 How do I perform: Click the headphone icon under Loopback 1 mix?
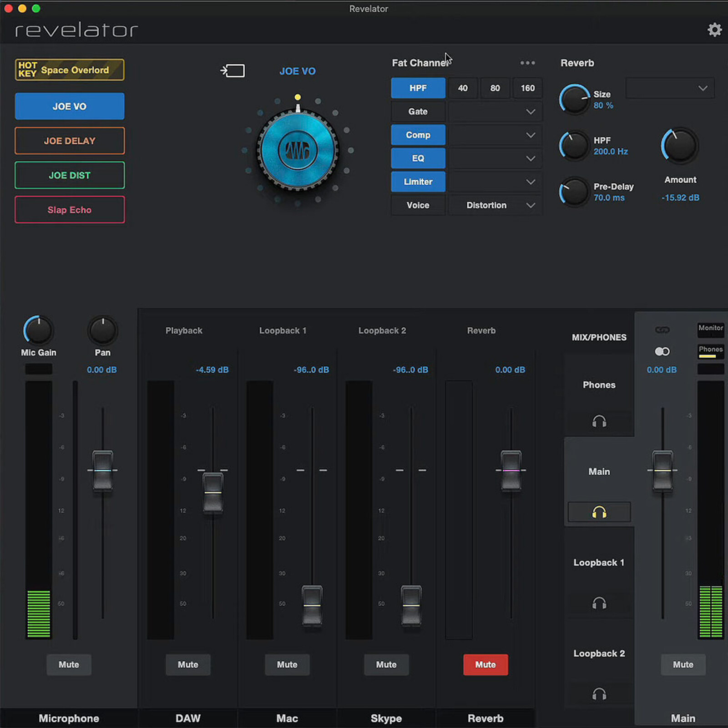tap(599, 603)
